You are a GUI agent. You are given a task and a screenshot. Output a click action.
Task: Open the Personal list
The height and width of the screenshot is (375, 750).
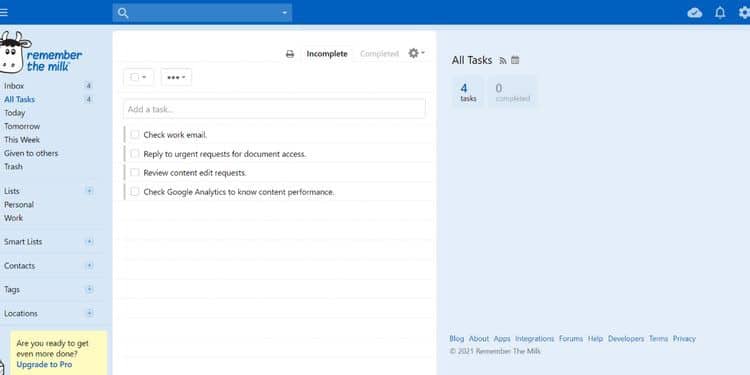point(19,204)
